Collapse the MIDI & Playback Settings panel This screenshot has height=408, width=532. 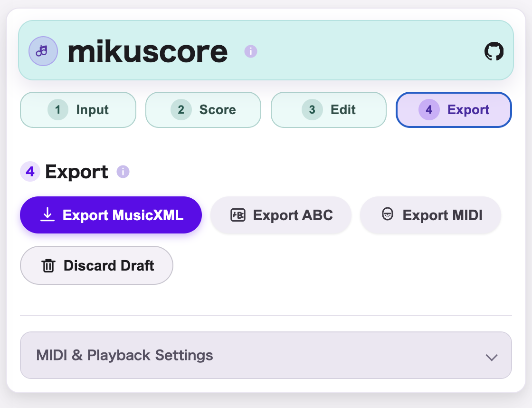(266, 355)
